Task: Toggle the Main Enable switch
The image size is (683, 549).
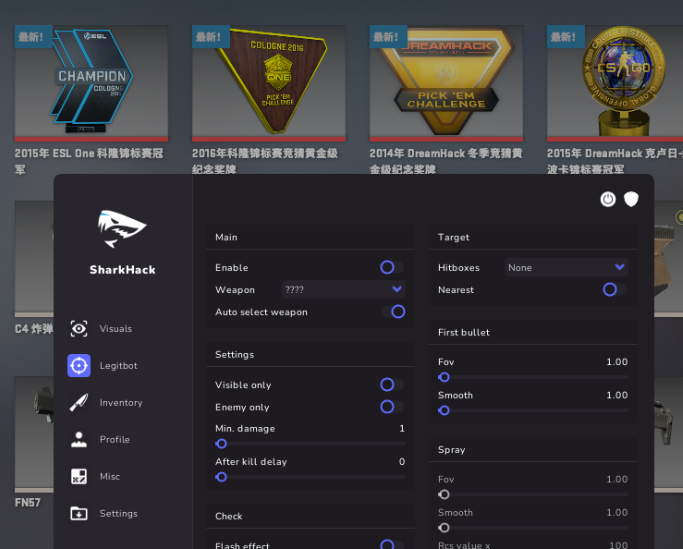Action: pyautogui.click(x=392, y=267)
